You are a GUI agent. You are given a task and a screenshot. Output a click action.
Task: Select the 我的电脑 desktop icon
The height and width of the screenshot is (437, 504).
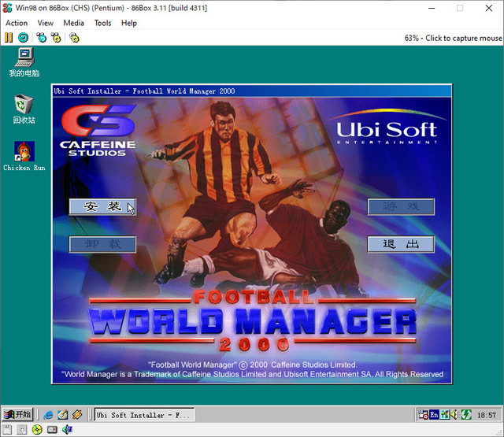(24, 62)
